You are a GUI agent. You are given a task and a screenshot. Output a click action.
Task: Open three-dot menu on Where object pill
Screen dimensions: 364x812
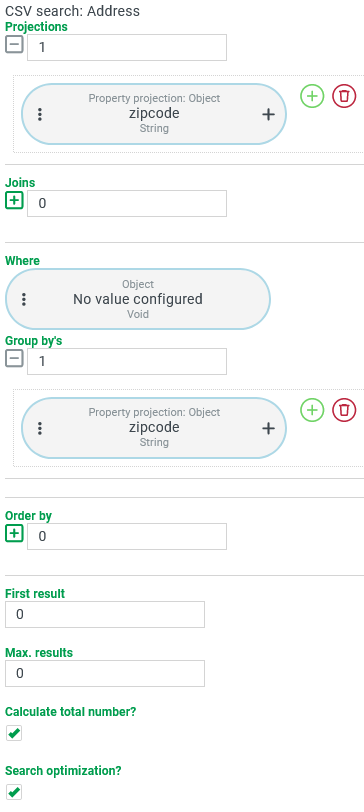tap(24, 299)
